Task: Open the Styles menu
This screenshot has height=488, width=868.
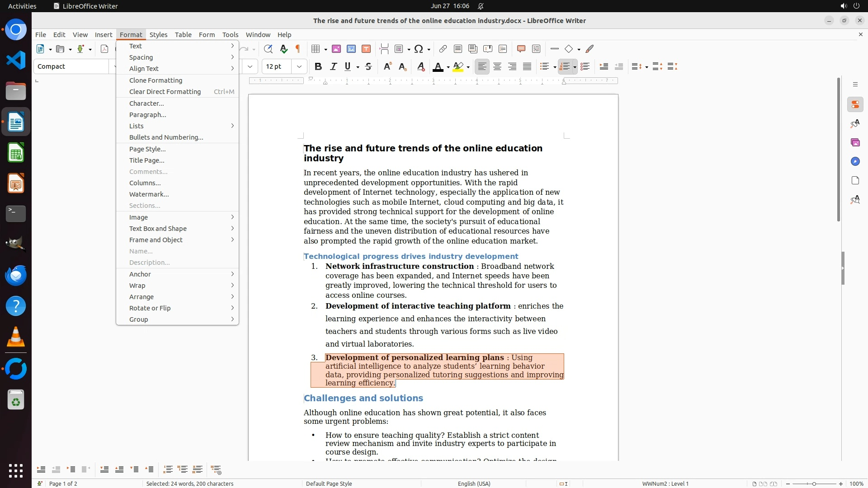Action: (x=158, y=35)
